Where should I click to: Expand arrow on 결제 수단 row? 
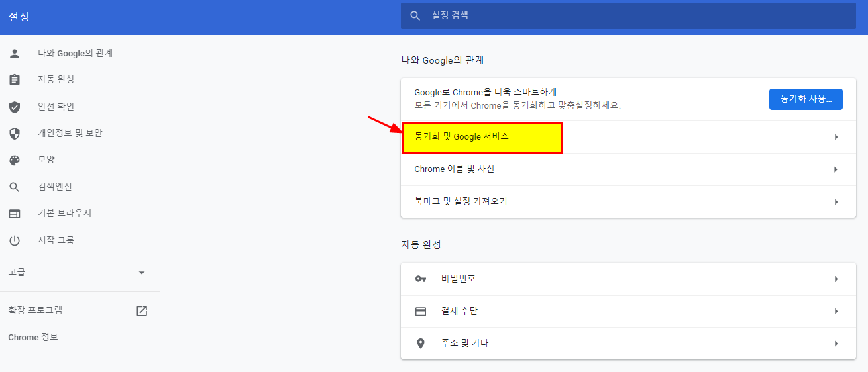click(x=836, y=311)
